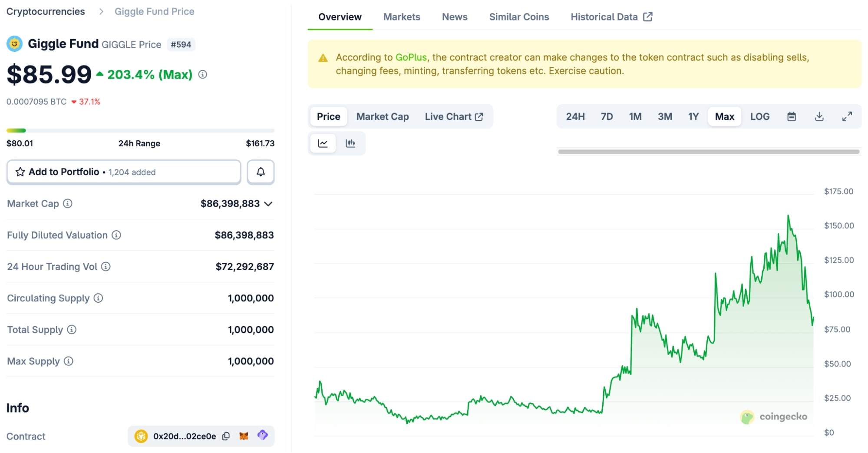Switch chart to Market Cap
This screenshot has width=868, height=453.
(x=382, y=116)
